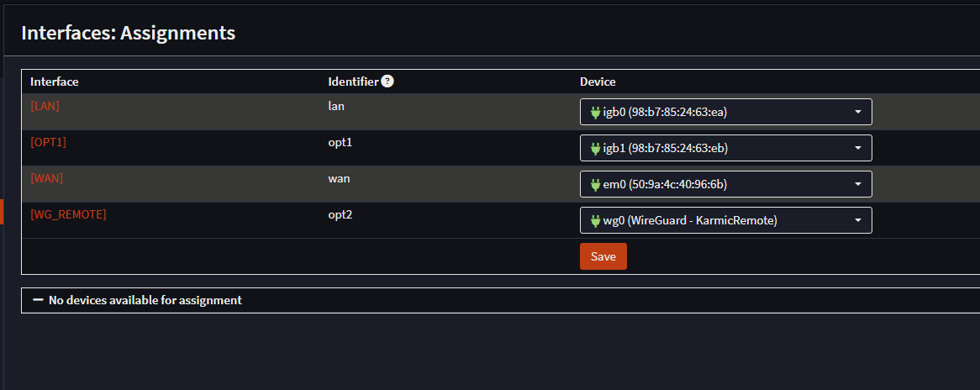Open the [OPT1] interface link

(x=48, y=143)
